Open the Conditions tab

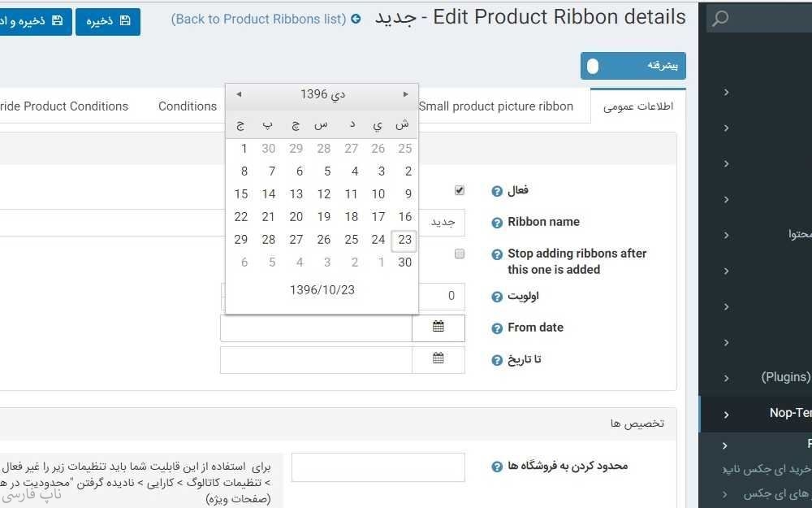coord(188,106)
